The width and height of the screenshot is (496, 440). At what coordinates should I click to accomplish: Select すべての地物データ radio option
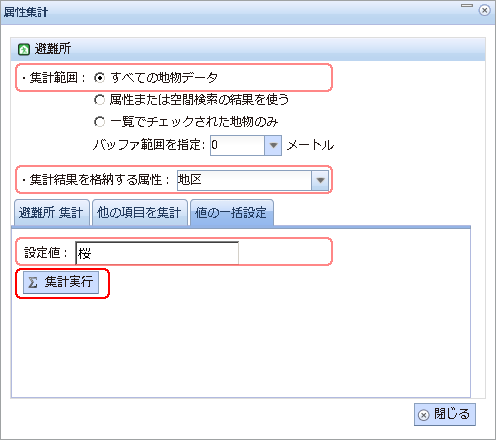pyautogui.click(x=99, y=78)
